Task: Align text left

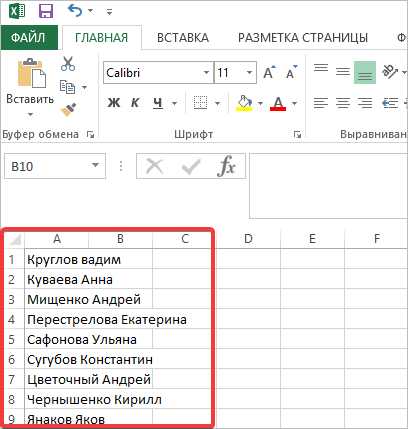Action: (321, 103)
